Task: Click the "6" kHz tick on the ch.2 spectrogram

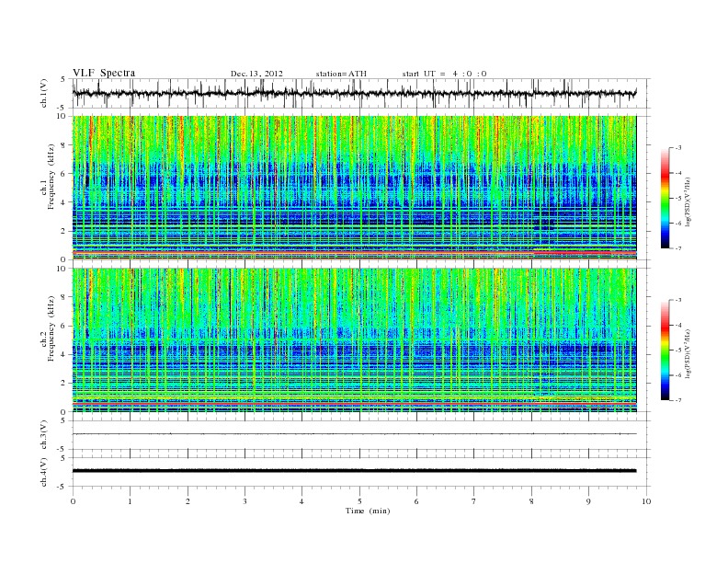Action: tap(64, 326)
